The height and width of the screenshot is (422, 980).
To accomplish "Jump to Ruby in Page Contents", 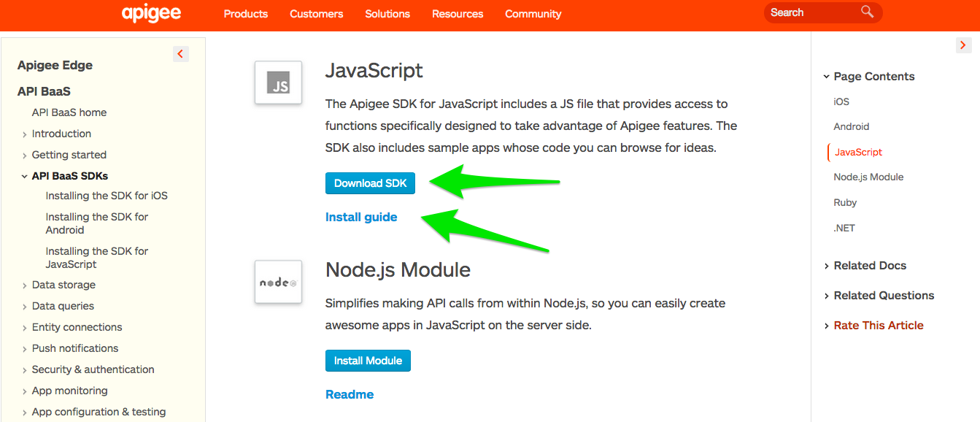I will pyautogui.click(x=845, y=202).
